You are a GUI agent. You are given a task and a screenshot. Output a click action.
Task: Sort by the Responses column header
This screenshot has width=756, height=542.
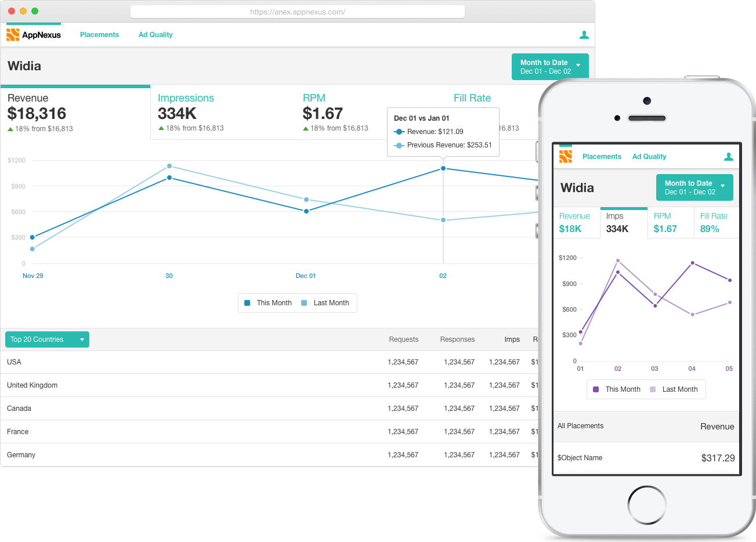click(457, 339)
